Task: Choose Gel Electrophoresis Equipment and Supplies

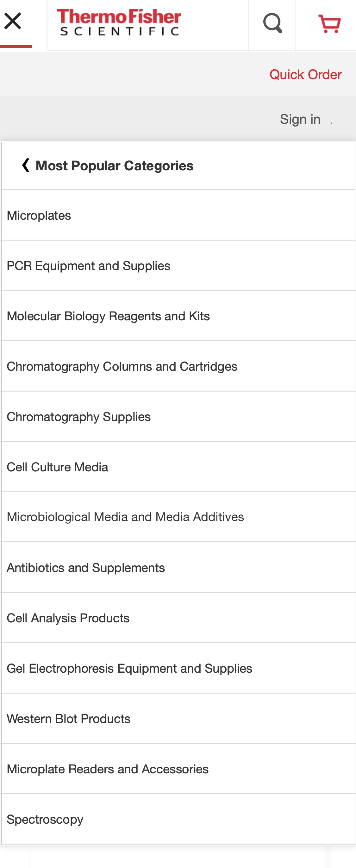Action: tap(129, 668)
